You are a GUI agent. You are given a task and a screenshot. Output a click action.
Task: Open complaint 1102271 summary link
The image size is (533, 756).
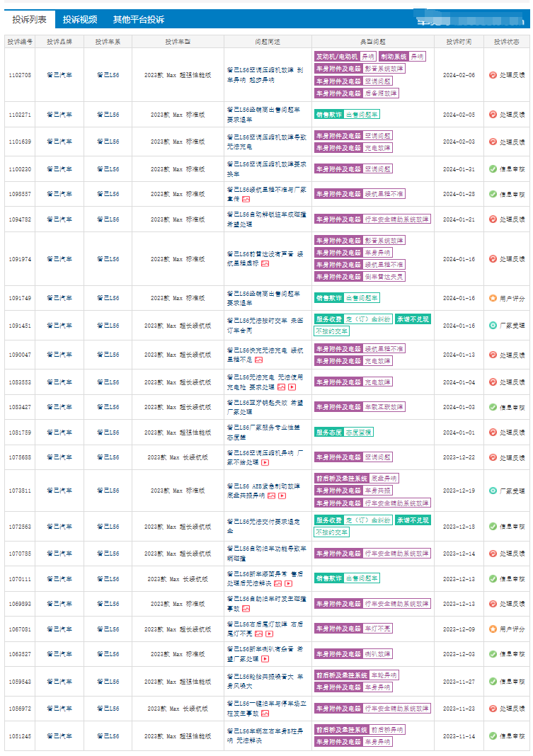(263, 114)
